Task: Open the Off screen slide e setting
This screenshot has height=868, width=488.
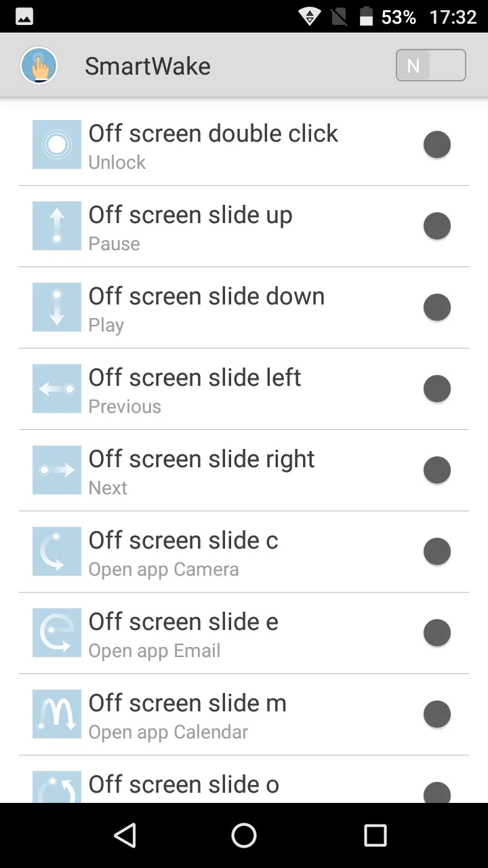Action: point(184,633)
